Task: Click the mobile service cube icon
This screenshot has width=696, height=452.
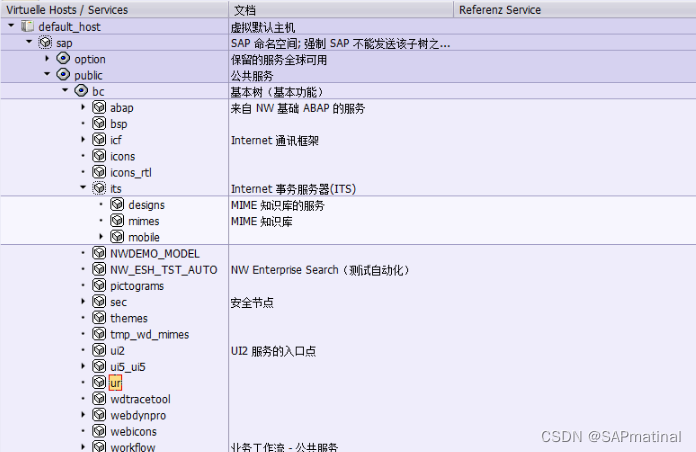Action: pos(117,236)
